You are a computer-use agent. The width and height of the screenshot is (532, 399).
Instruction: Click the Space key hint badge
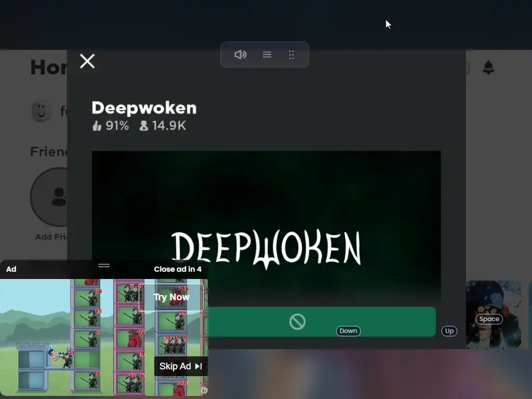489,319
